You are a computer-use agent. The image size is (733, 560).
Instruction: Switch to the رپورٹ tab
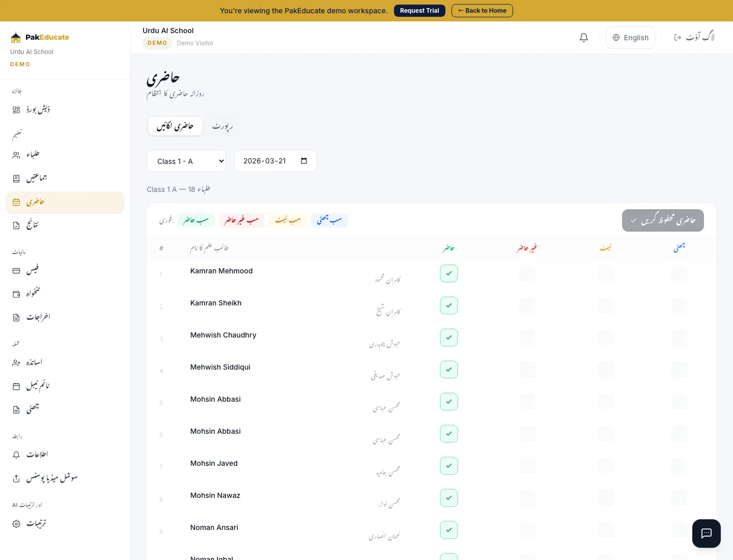click(x=222, y=126)
